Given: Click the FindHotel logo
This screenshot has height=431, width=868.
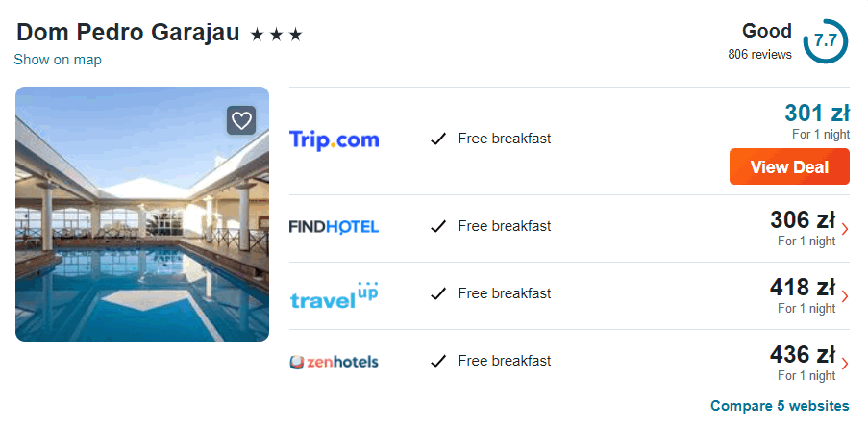Looking at the screenshot, I should [334, 227].
